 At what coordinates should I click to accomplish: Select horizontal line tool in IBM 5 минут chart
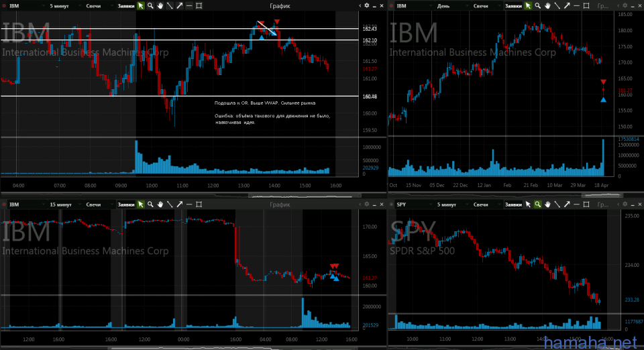pyautogui.click(x=189, y=6)
